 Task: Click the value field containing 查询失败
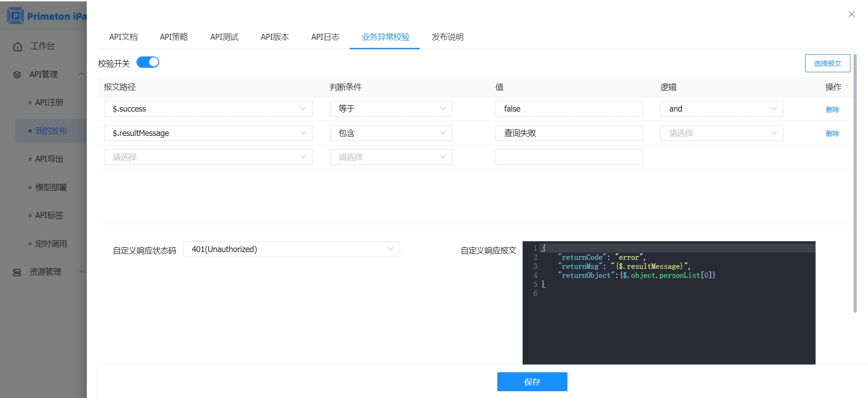tap(569, 133)
